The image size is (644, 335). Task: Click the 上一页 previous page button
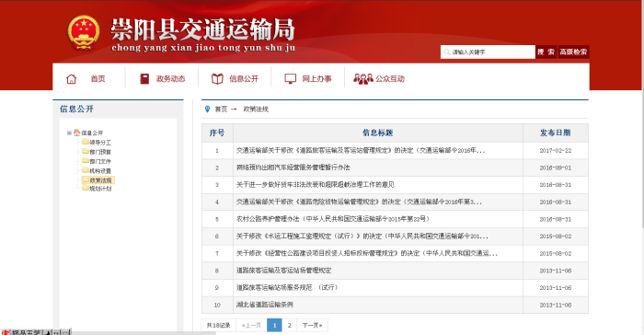pos(251,325)
